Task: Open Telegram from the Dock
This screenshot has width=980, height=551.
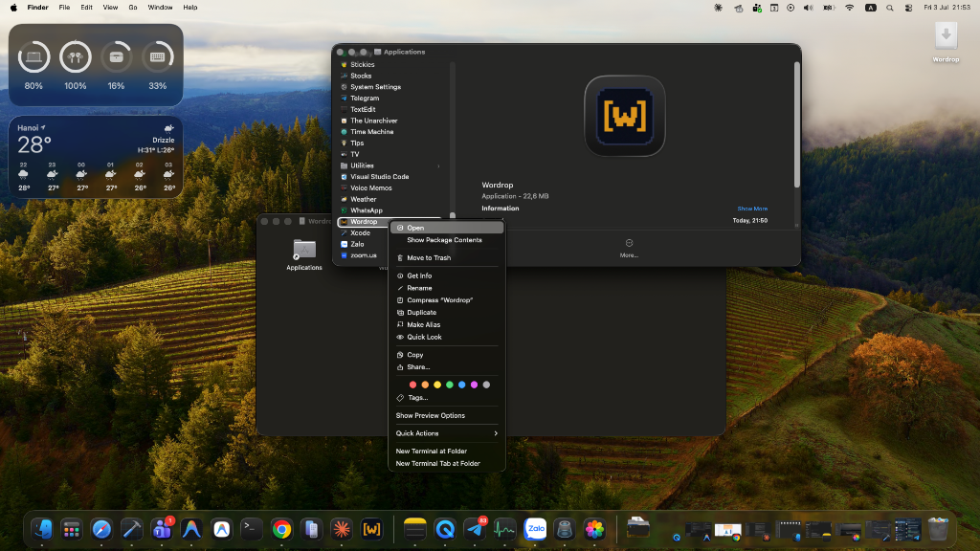Action: tap(475, 529)
